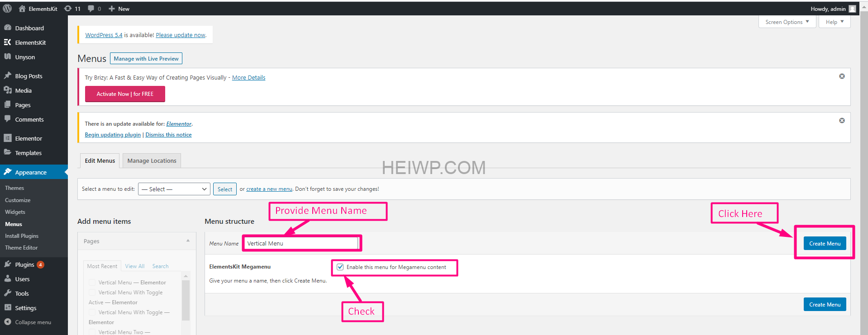
Task: Click the Users sidebar icon
Action: (x=8, y=278)
